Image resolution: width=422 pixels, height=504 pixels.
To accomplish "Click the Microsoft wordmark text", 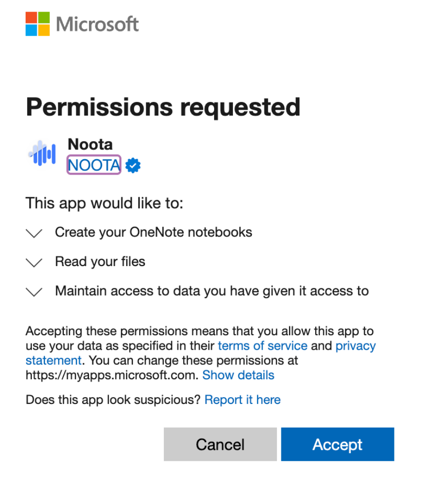I will tap(98, 24).
